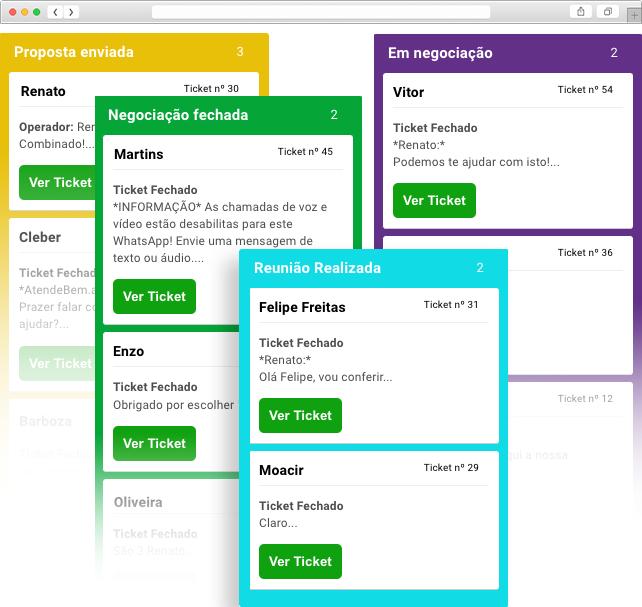Image resolution: width=642 pixels, height=607 pixels.
Task: Click the Martins card name
Action: (139, 154)
